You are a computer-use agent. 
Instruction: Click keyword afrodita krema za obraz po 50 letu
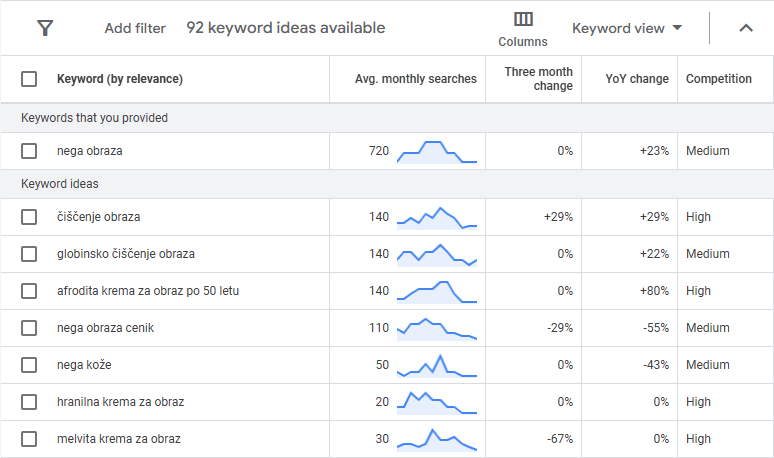click(x=148, y=291)
